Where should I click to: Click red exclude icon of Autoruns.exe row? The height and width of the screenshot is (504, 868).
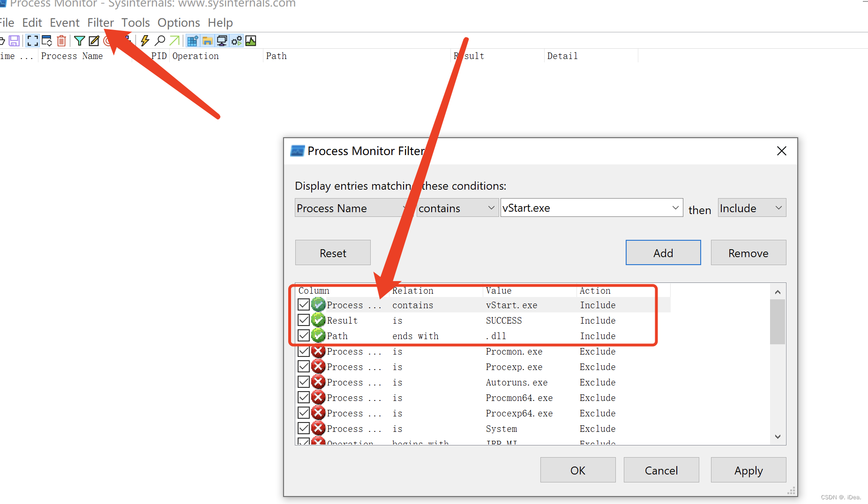click(x=318, y=382)
